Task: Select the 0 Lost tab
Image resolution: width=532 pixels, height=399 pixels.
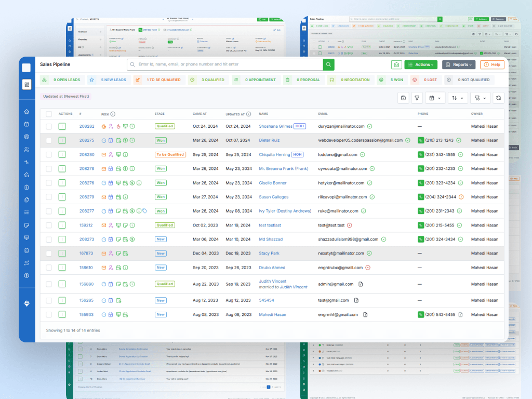Action: coord(425,79)
